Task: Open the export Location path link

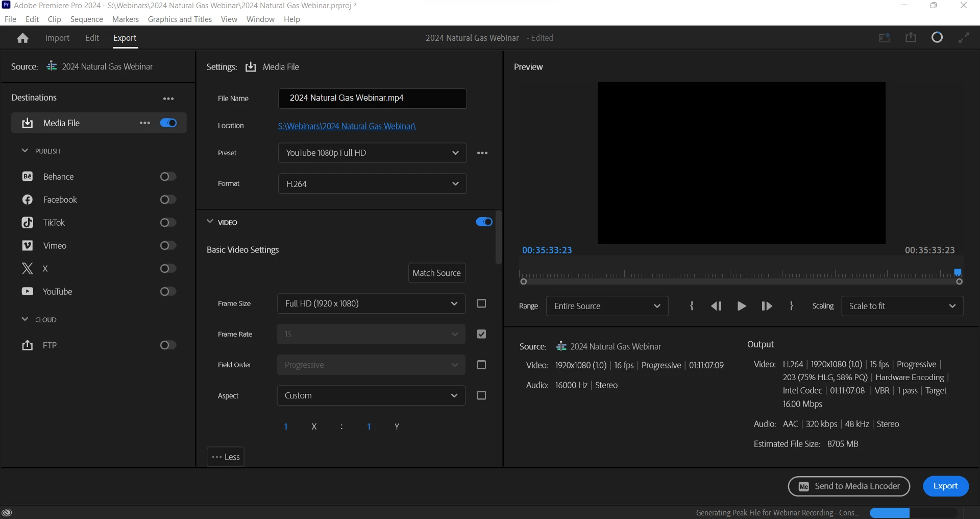Action: point(347,126)
